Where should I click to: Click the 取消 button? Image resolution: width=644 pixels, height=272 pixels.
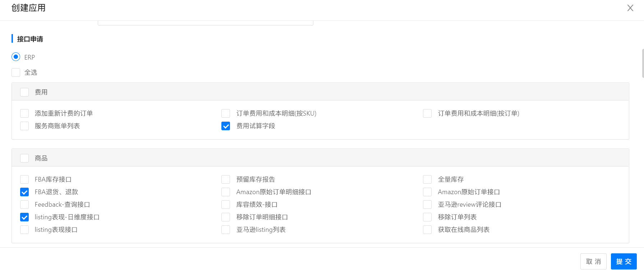click(x=593, y=262)
